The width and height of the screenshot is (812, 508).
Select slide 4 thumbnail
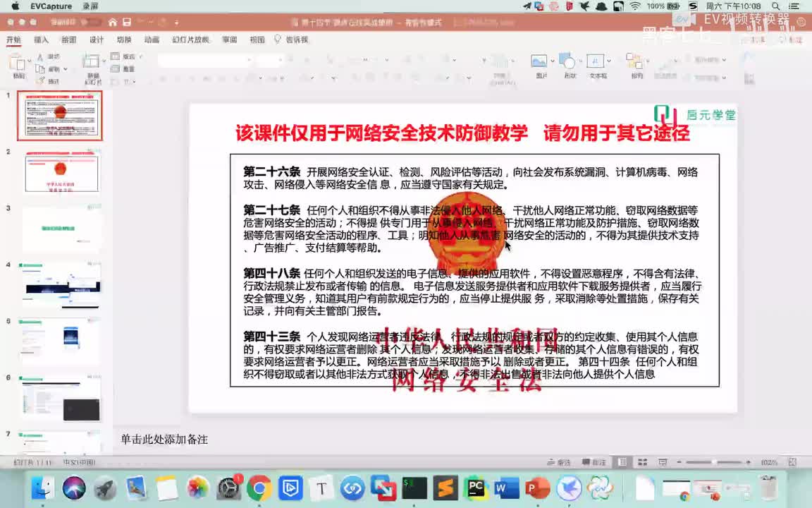(x=61, y=285)
